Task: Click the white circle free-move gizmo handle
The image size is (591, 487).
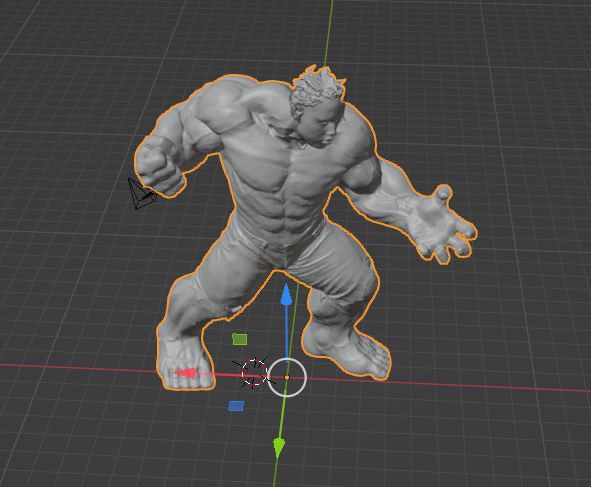Action: pos(287,377)
